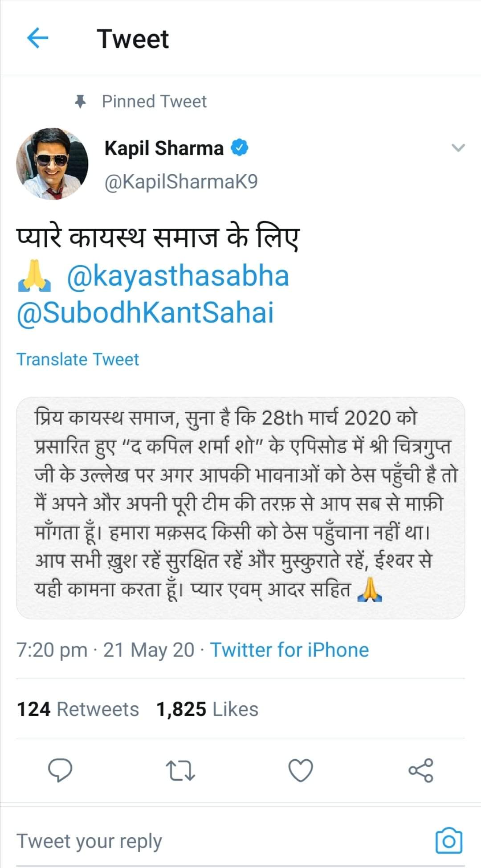This screenshot has width=481, height=868.
Task: Expand tweet options chevron
Action: click(x=458, y=148)
